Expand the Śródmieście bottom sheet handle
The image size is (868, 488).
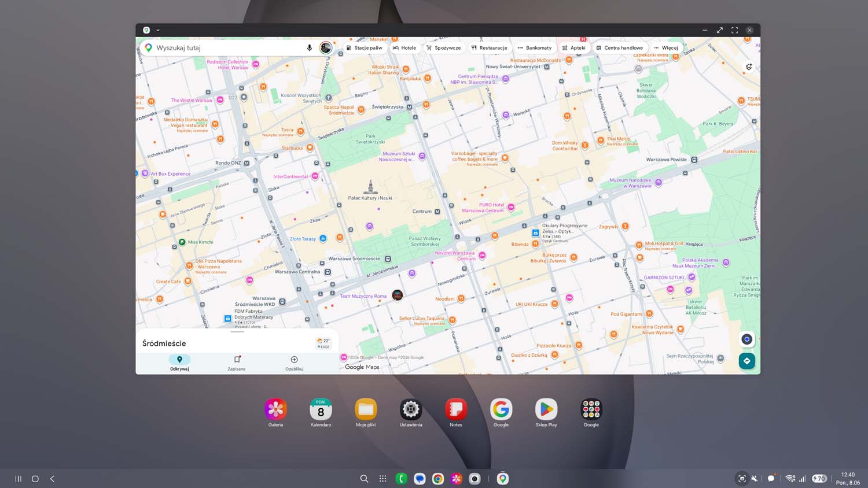pyautogui.click(x=237, y=332)
